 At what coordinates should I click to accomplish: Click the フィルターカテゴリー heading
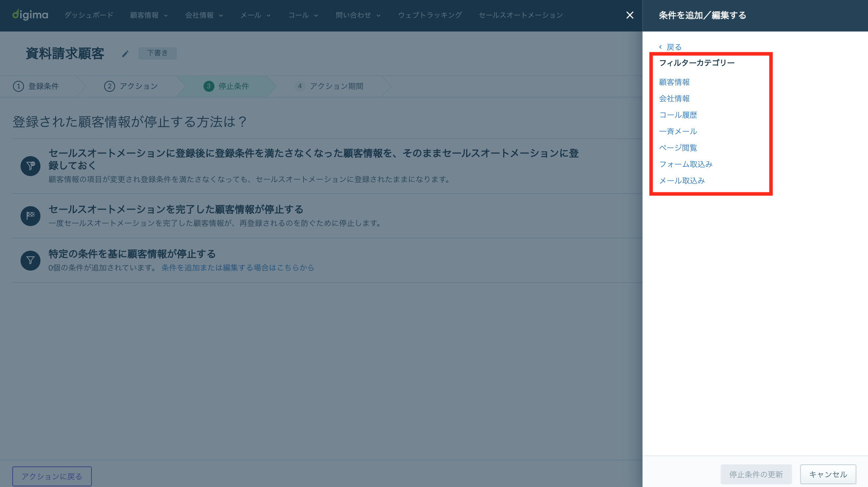[x=697, y=63]
